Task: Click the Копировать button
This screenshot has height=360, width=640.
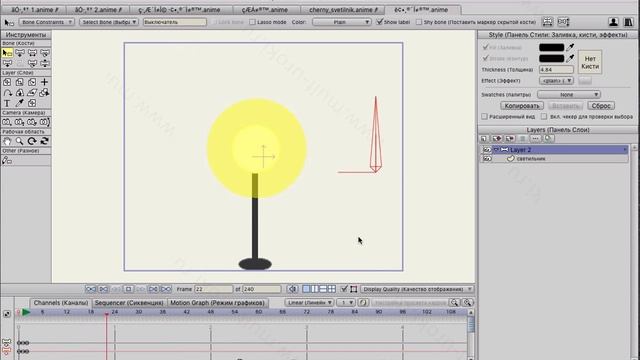Action: point(522,106)
